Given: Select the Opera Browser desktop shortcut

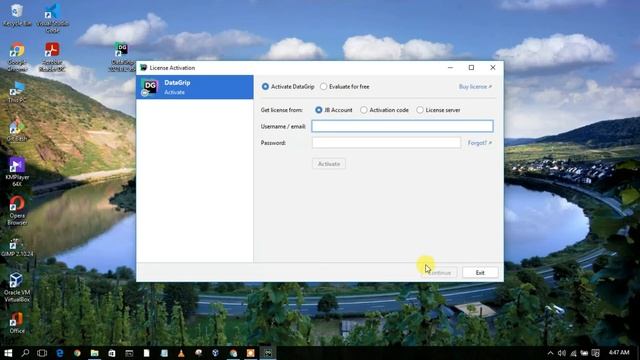Looking at the screenshot, I should point(17,210).
